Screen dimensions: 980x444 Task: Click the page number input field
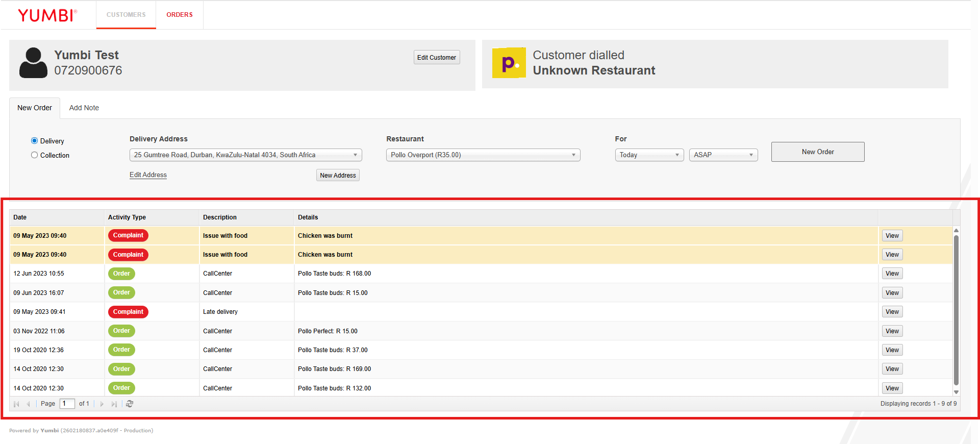pyautogui.click(x=67, y=404)
